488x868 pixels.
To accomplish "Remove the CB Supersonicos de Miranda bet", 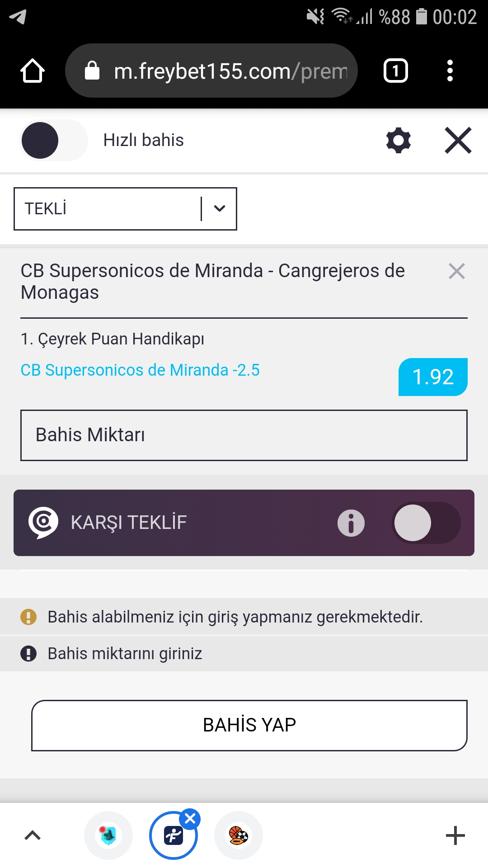I will 457,271.
